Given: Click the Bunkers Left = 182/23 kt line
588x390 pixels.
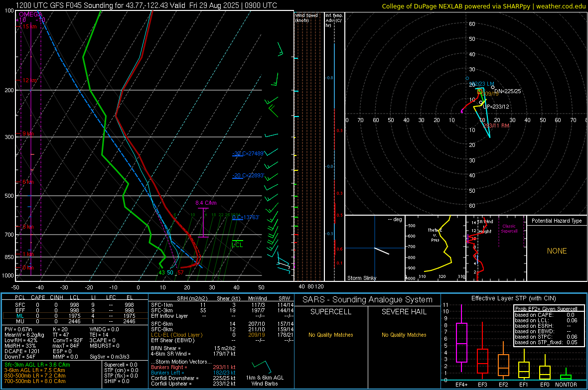Looking at the screenshot, I should [193, 373].
